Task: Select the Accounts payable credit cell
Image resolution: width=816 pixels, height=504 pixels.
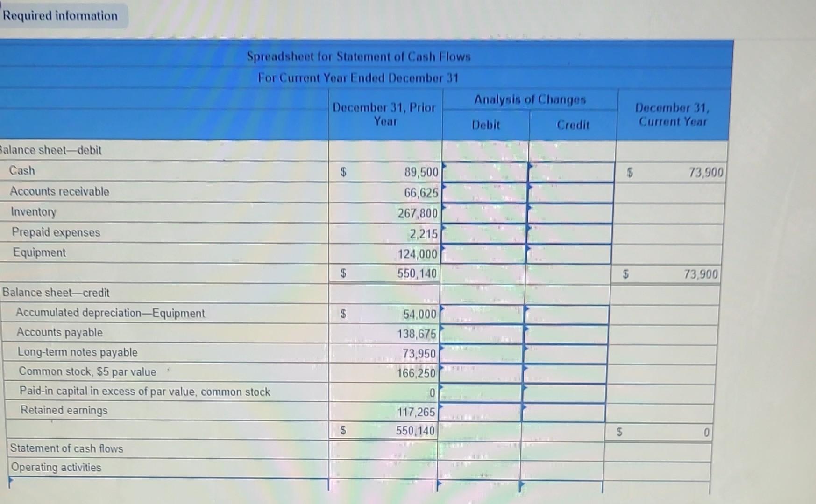Action: [x=566, y=334]
